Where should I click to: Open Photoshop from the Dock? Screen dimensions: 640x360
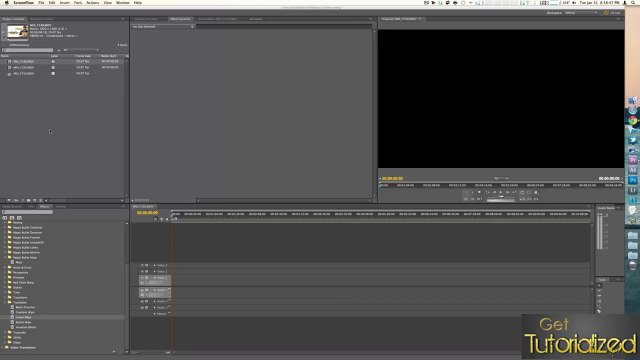[633, 180]
